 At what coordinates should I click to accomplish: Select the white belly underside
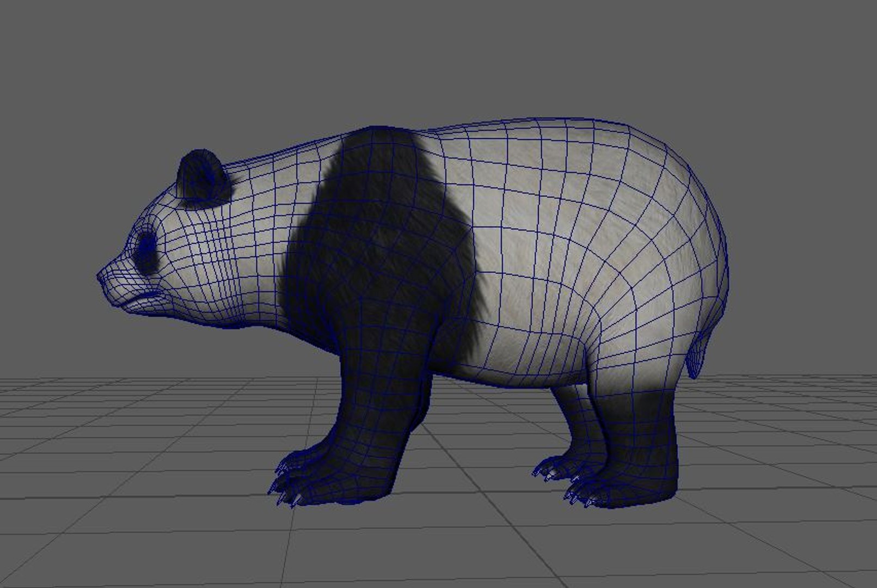coord(523,365)
